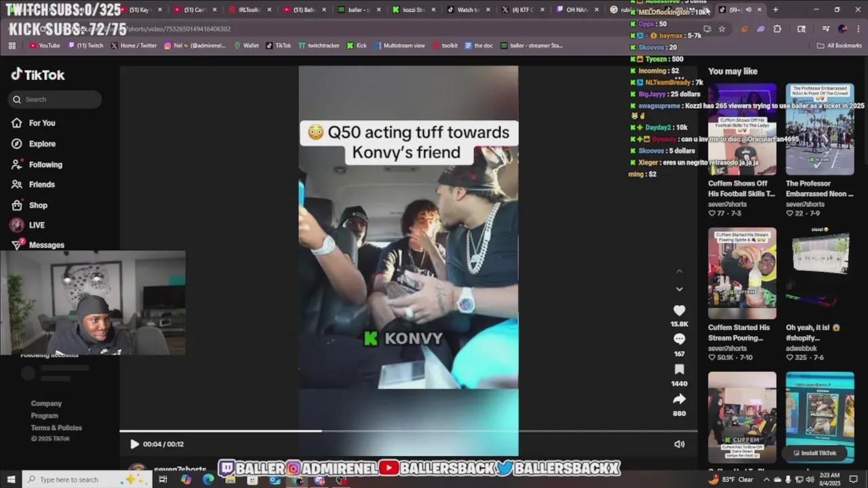Open the Windows Start menu

click(10, 479)
